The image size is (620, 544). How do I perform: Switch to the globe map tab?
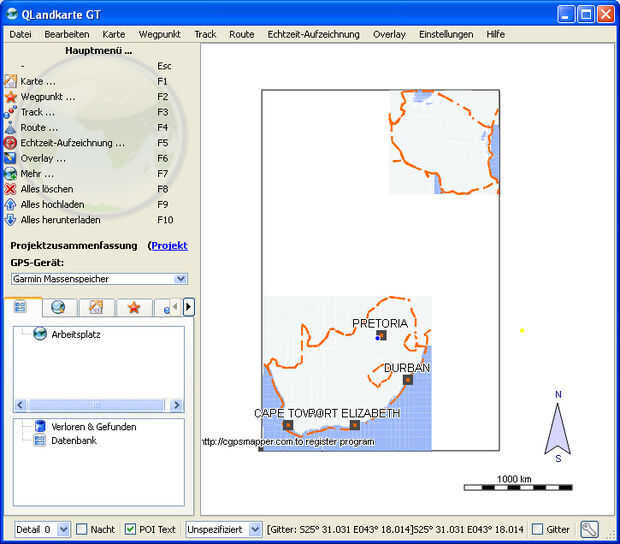tap(58, 307)
